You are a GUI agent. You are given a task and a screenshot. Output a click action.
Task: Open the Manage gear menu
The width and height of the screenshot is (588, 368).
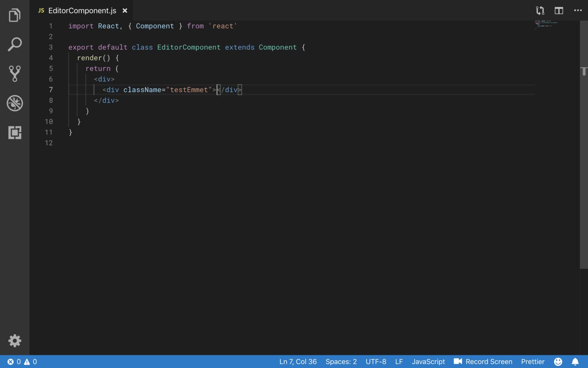pyautogui.click(x=15, y=341)
